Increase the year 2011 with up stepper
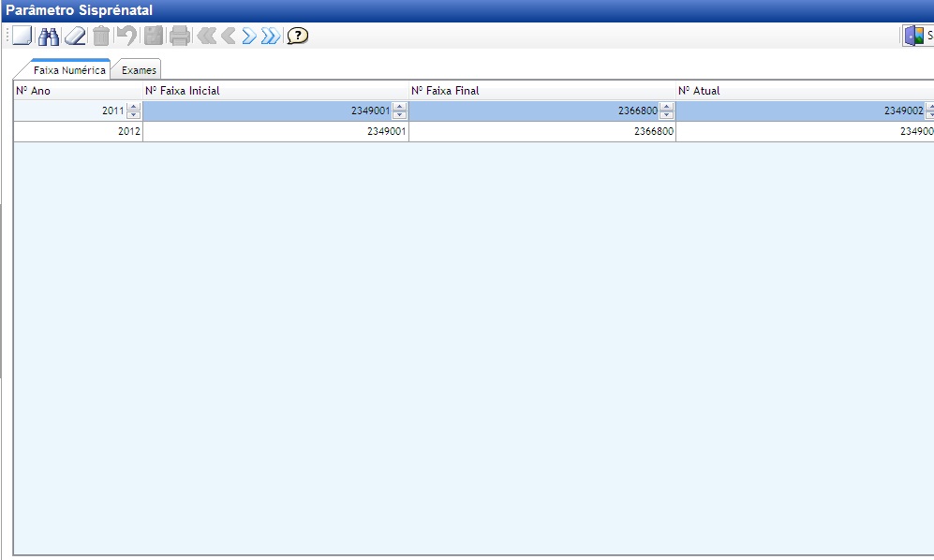The height and width of the screenshot is (560, 934). (x=133, y=107)
